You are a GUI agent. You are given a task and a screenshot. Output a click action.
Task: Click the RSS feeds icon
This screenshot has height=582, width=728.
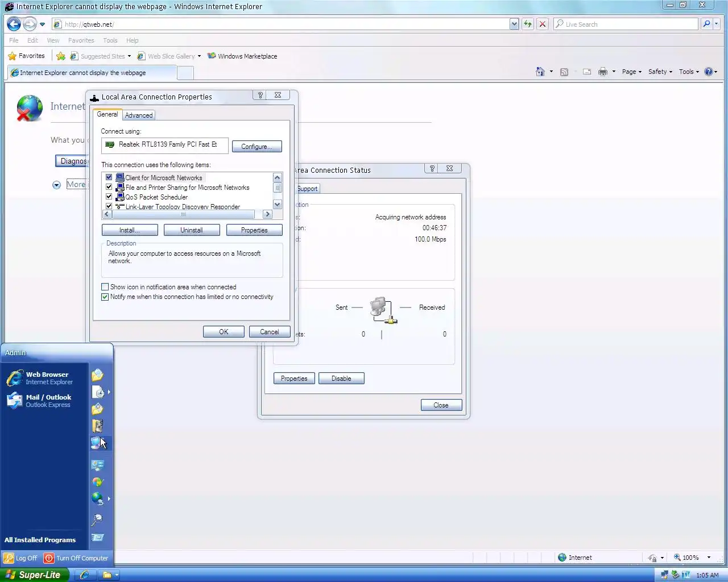click(564, 72)
